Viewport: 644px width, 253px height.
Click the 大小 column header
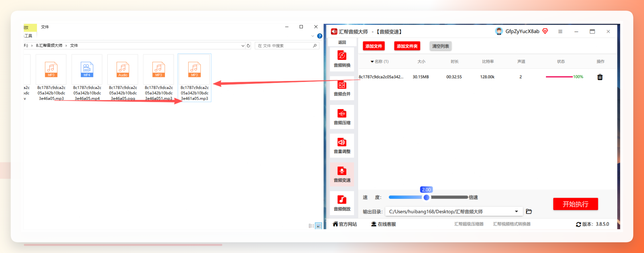click(421, 62)
